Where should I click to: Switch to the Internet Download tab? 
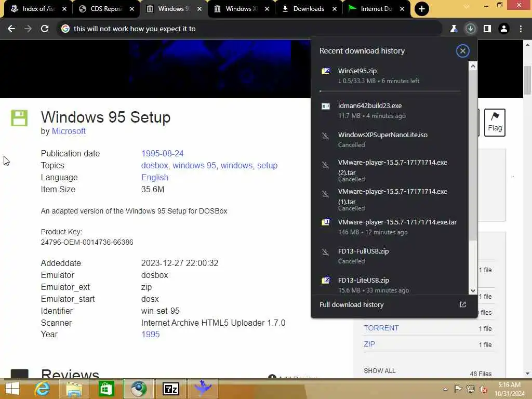point(376,9)
